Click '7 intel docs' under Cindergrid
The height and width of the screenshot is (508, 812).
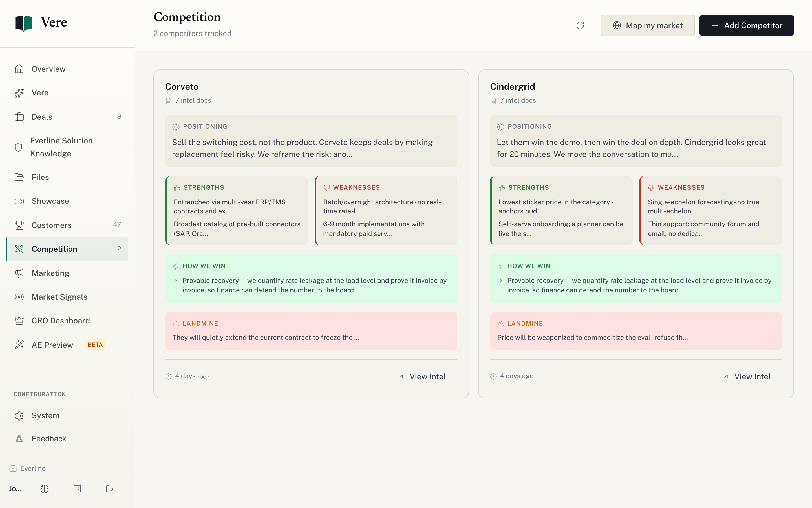[x=518, y=100]
